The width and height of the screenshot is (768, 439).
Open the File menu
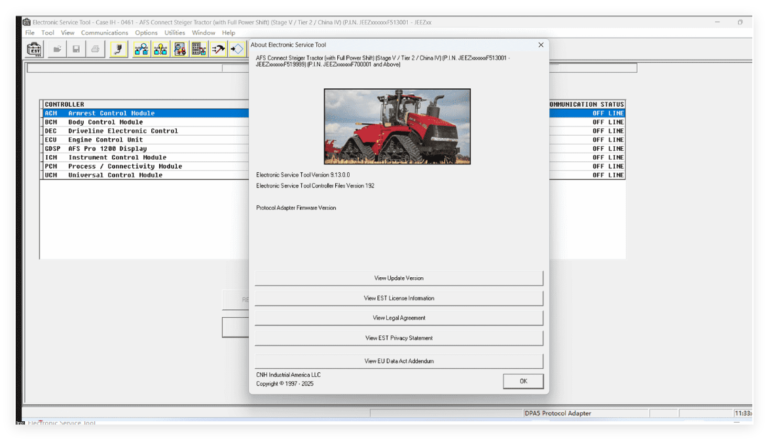30,33
